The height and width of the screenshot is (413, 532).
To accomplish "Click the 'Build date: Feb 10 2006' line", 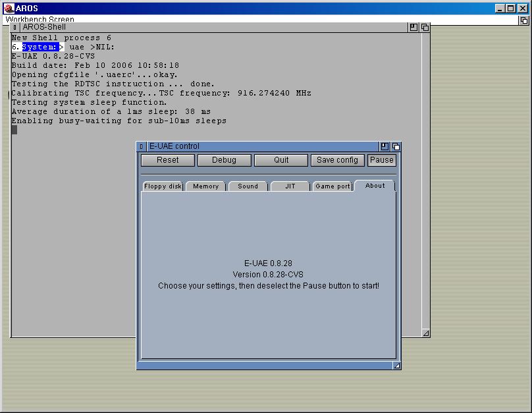I will pos(95,65).
